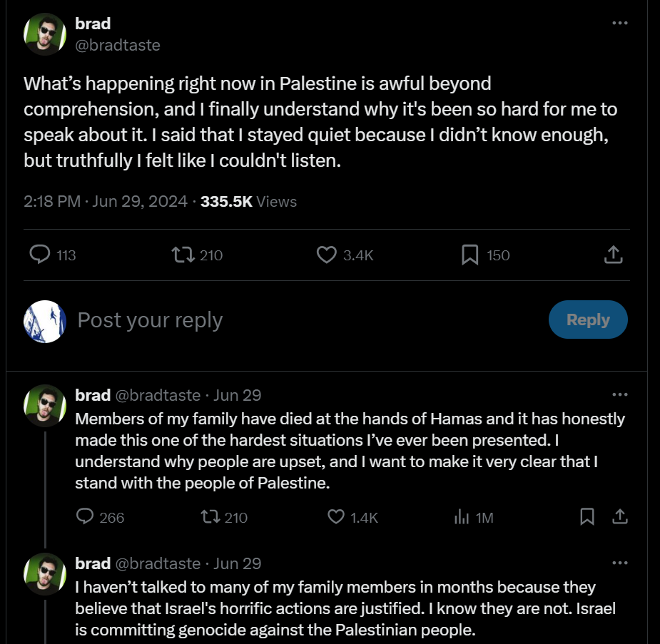
Task: Open the 2:18 PM Jun 29, 2024 timestamp
Action: 105,202
